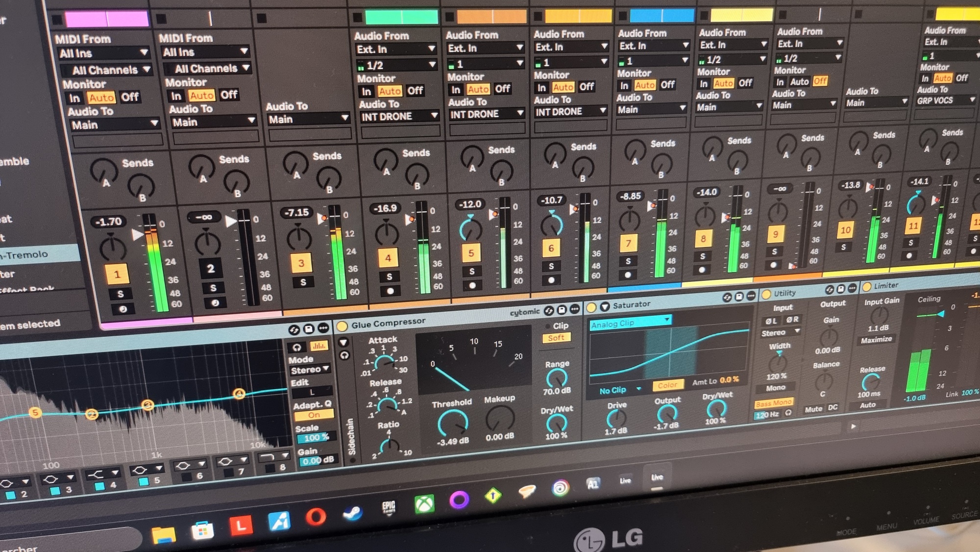980x552 pixels.
Task: Click Saturator save preset disk icon
Action: (739, 297)
